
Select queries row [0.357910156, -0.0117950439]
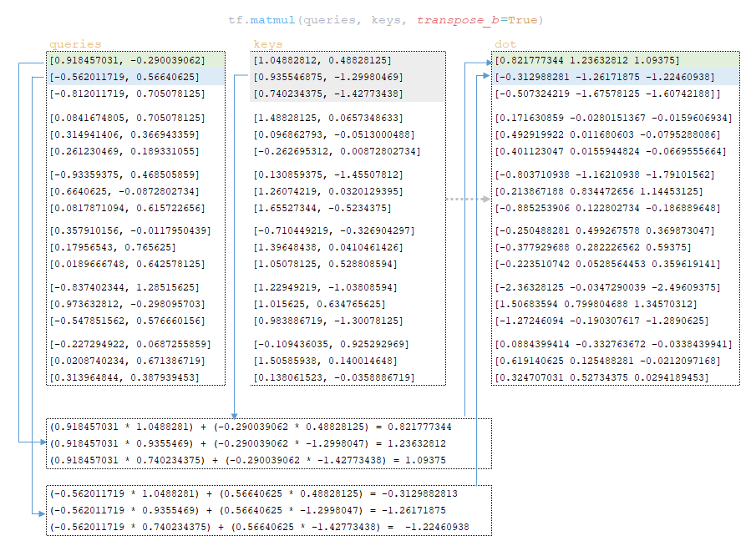point(130,230)
